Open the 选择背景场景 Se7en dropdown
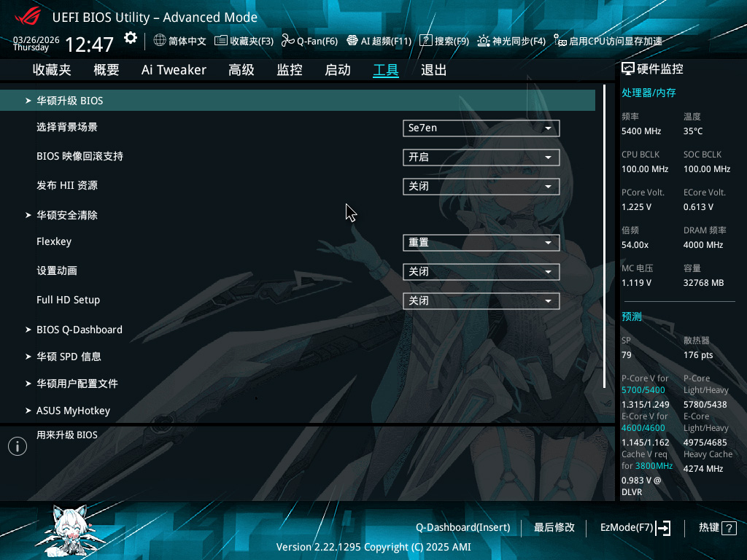747x560 pixels. click(481, 128)
